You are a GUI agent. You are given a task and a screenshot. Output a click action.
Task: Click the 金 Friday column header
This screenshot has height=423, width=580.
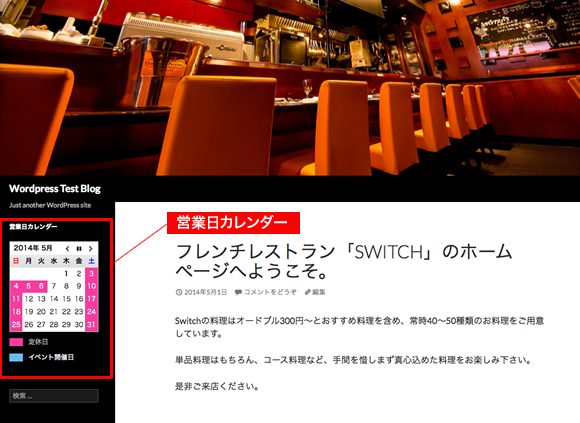click(79, 261)
